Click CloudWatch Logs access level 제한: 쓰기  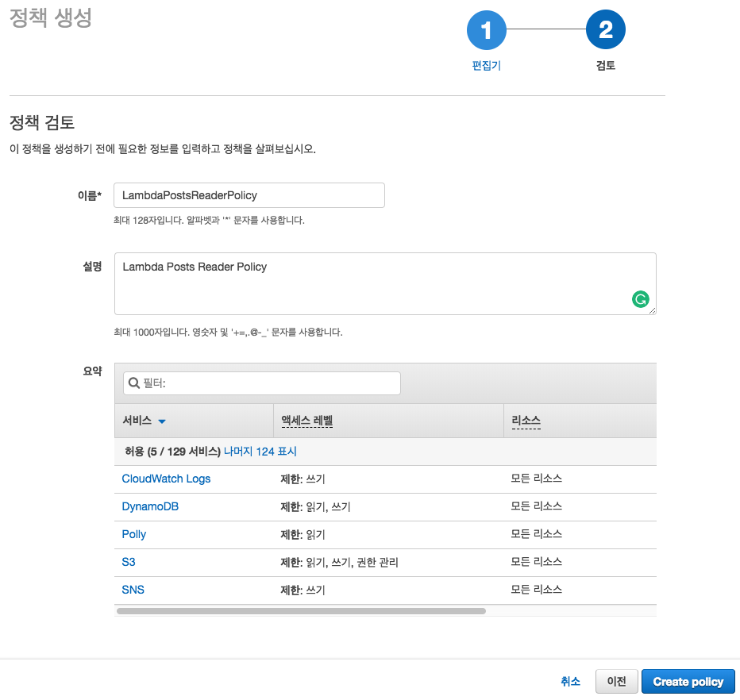[x=303, y=479]
